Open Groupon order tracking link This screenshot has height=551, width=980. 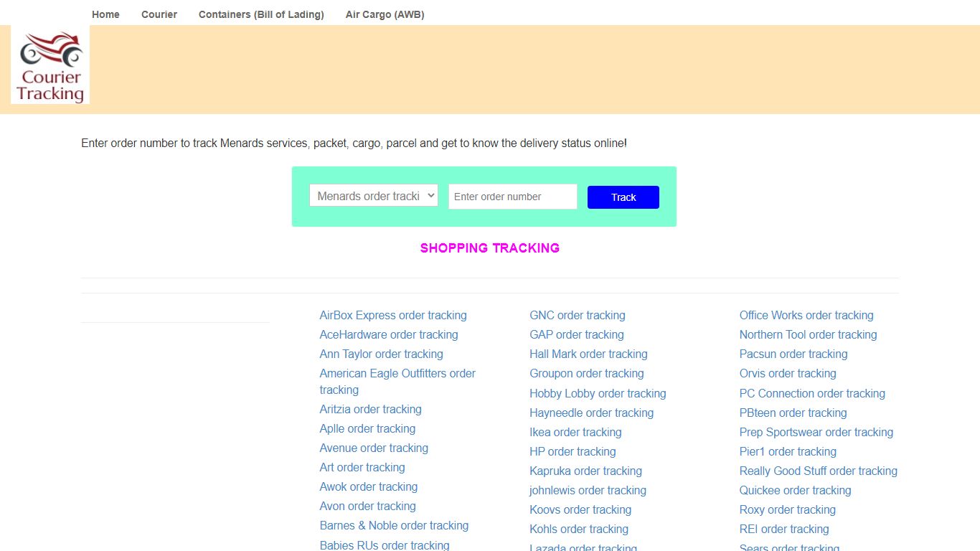587,373
